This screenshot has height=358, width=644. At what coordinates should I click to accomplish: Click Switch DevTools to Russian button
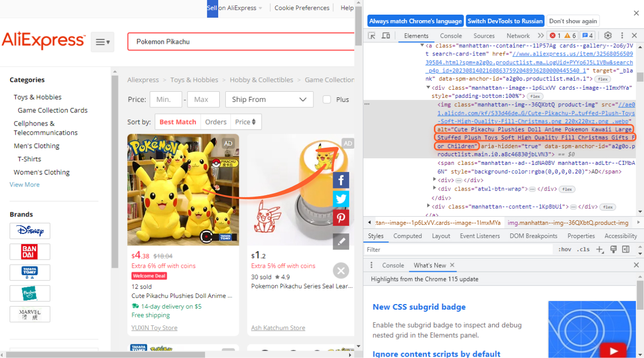pos(505,21)
